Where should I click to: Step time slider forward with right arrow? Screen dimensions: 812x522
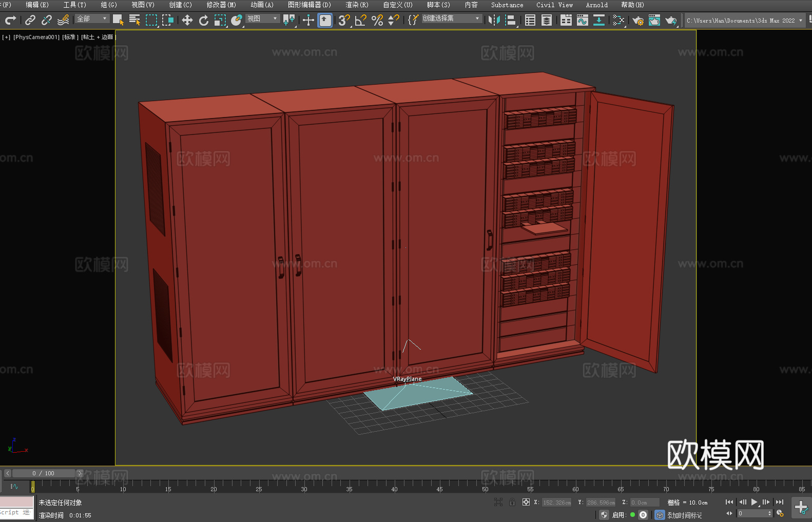tap(80, 473)
